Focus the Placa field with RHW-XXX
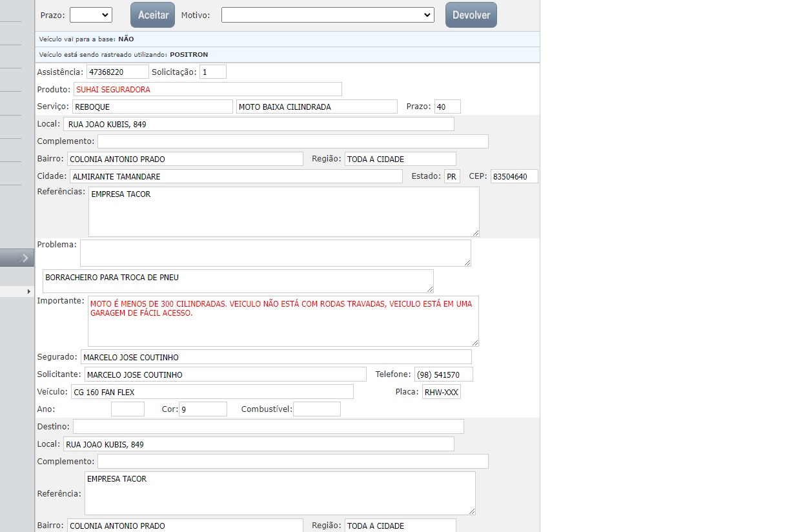Screen dimensions: 785x532 [442, 392]
